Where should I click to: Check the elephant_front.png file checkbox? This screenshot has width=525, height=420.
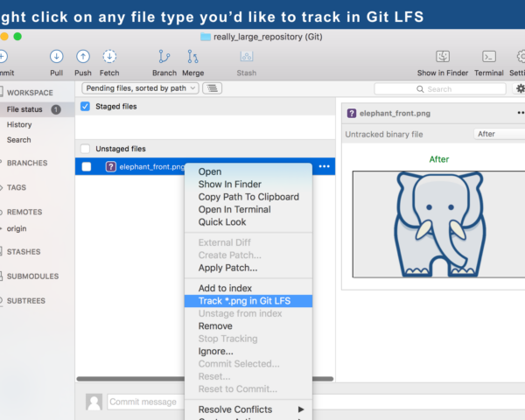[x=87, y=166]
